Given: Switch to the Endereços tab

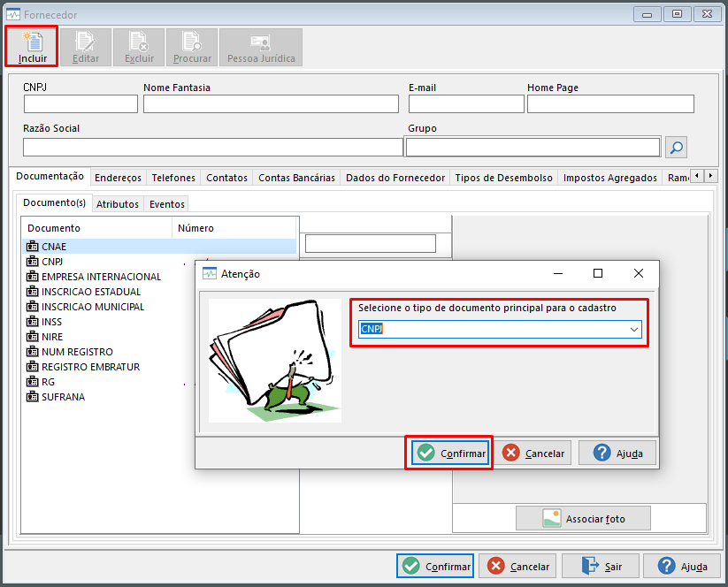Looking at the screenshot, I should click(118, 178).
